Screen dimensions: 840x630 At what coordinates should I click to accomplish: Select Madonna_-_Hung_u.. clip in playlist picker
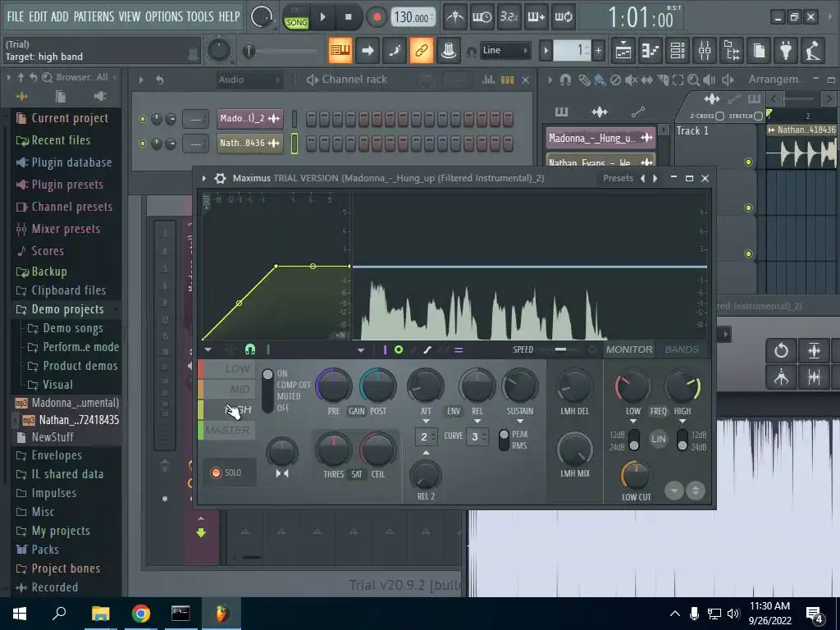point(600,138)
